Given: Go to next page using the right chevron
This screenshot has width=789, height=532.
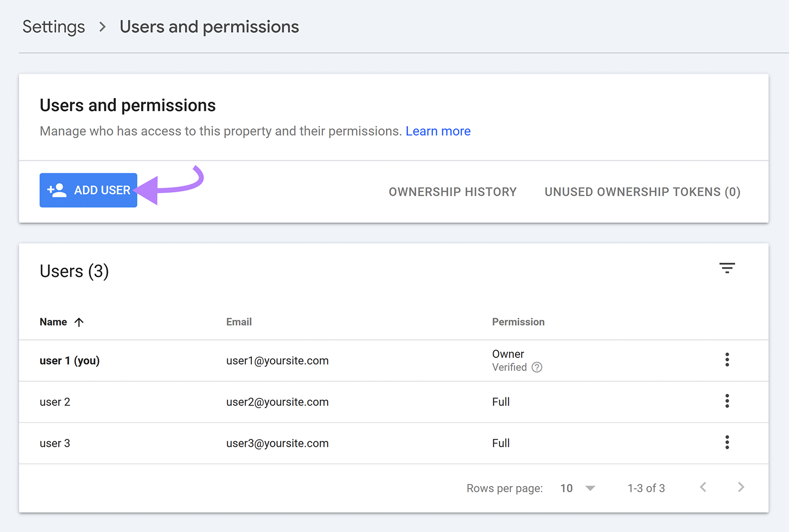Looking at the screenshot, I should pyautogui.click(x=741, y=487).
